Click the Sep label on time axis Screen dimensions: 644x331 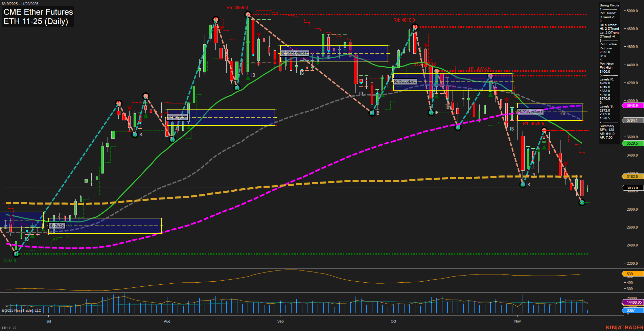(x=280, y=321)
